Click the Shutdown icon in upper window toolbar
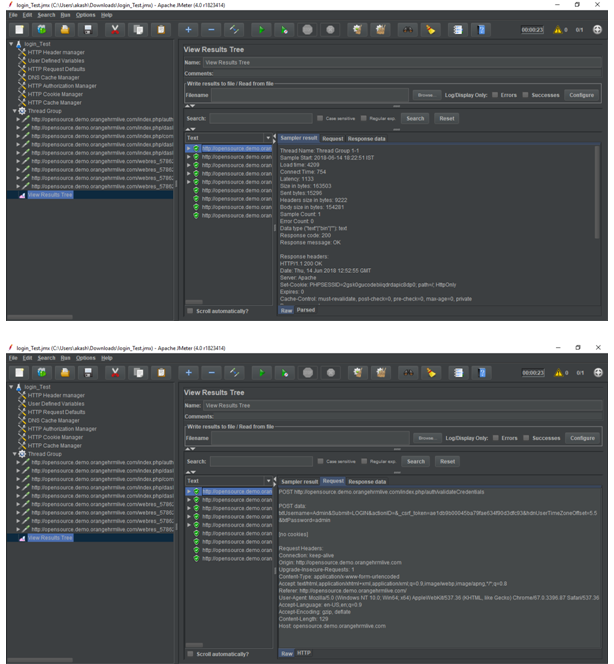The width and height of the screenshot is (614, 664). point(330,30)
